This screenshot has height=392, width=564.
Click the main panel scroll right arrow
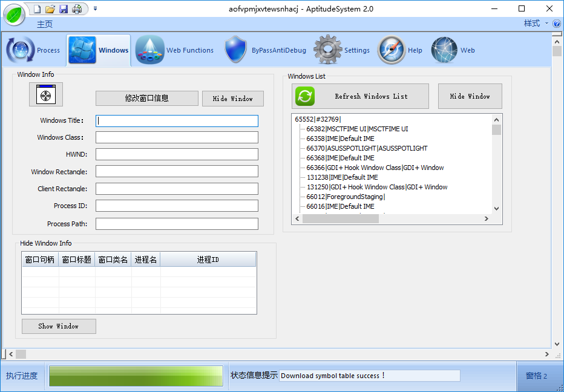click(x=546, y=354)
